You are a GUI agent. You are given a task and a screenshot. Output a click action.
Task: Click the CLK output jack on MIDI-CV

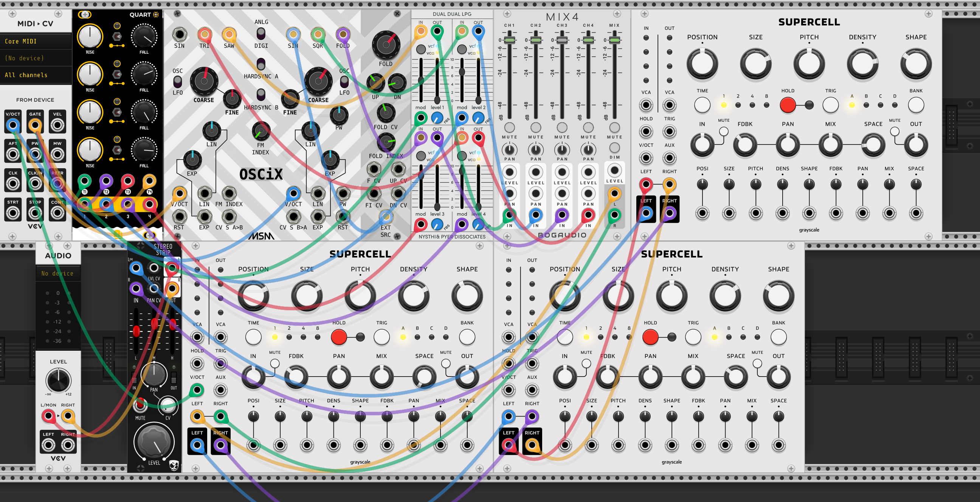click(x=13, y=184)
